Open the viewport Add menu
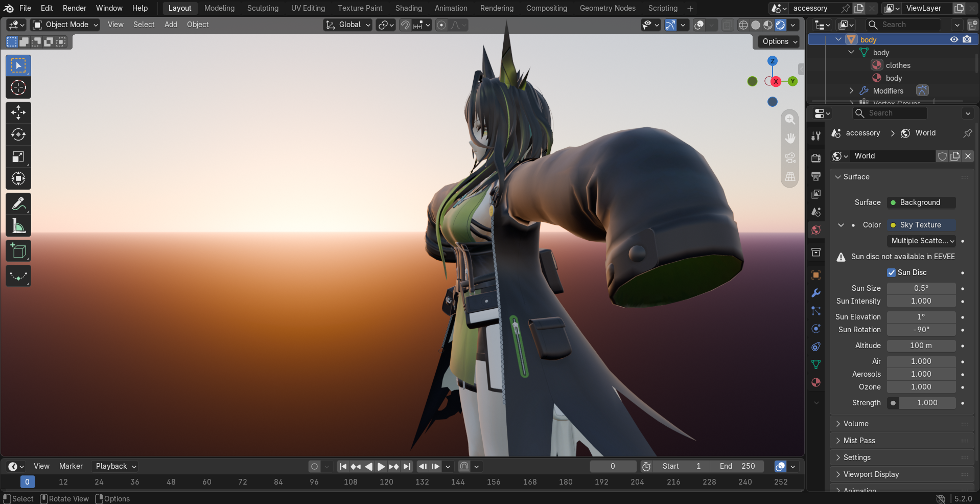980x504 pixels. 171,25
